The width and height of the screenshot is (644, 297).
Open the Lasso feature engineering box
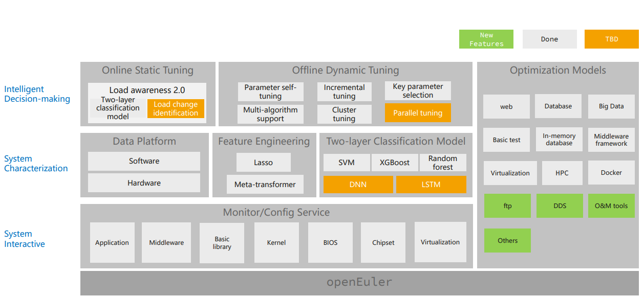click(x=263, y=163)
